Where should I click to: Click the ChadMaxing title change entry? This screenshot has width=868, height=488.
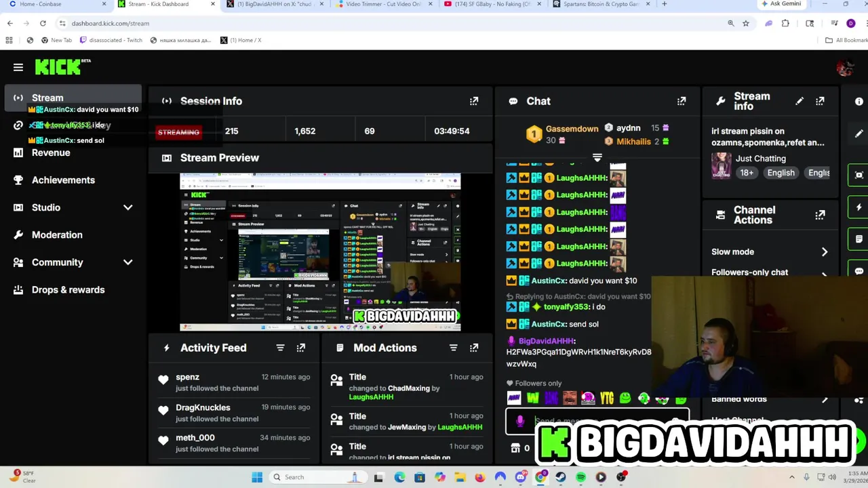407,387
